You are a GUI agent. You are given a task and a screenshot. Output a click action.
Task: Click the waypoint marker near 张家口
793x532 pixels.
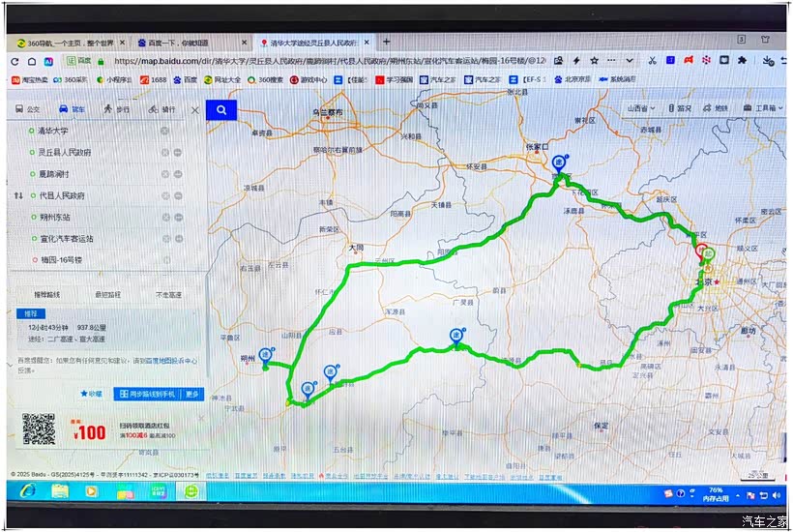(x=558, y=163)
